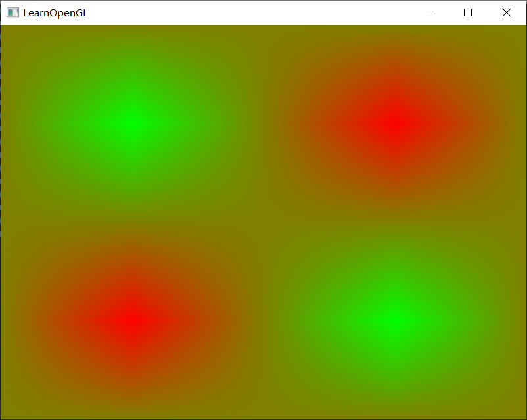Viewport: 527px width, 420px height.
Task: Click the LearnOpenGL application icon
Action: [12, 12]
